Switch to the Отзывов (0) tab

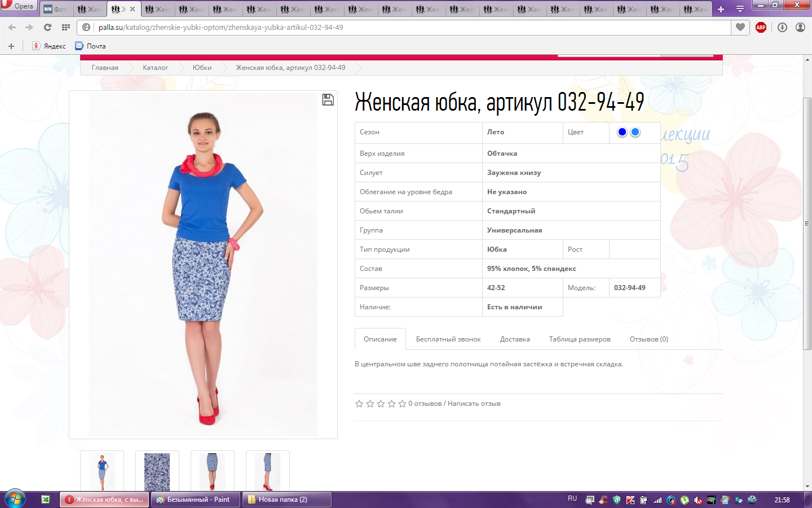(x=648, y=339)
